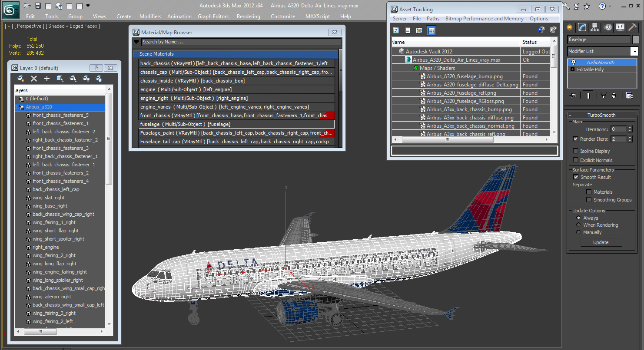Check Separate by Materials checkbox
644x350 pixels.
589,192
